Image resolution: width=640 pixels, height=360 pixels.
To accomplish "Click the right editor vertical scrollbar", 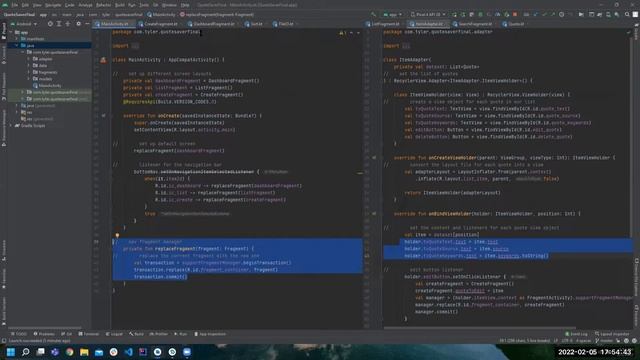I will [x=632, y=135].
